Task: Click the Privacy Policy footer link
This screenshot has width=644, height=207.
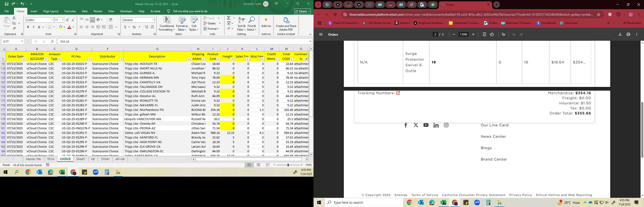Action: 521,195
